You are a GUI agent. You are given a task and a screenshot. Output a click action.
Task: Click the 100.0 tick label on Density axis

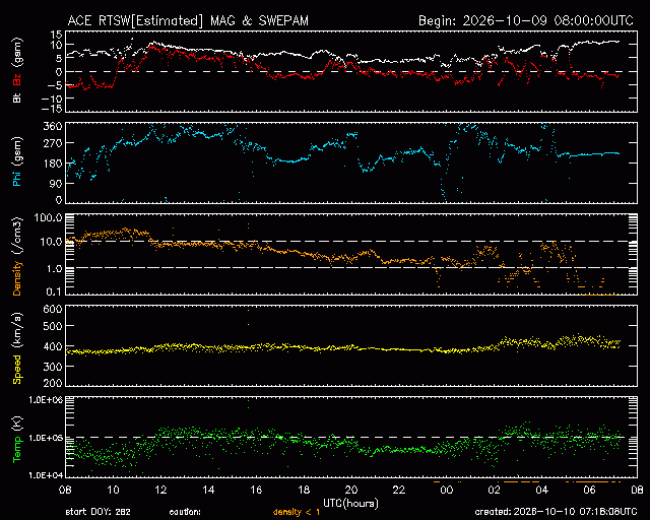[x=49, y=218]
